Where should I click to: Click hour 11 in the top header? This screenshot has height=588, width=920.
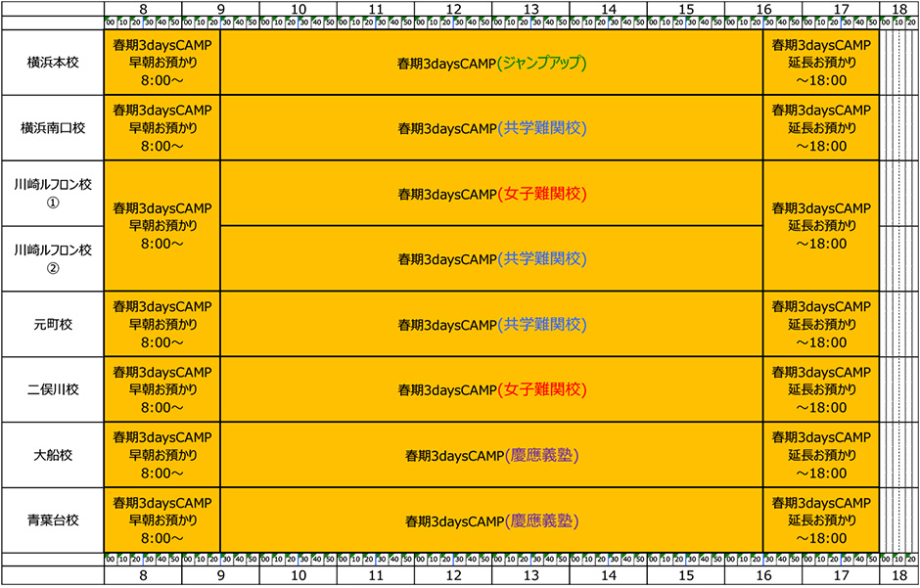[376, 9]
